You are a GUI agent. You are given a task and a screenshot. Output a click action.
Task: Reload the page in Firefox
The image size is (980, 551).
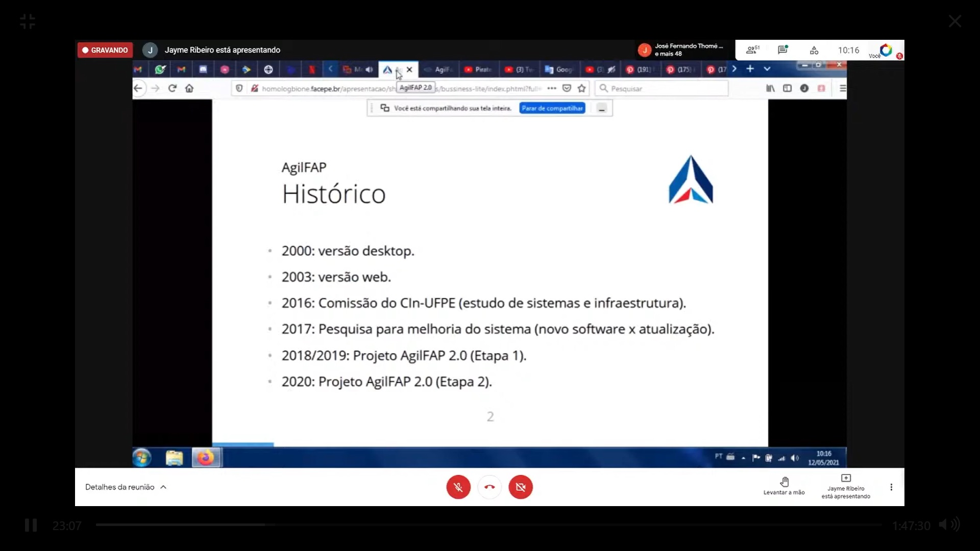pyautogui.click(x=173, y=88)
